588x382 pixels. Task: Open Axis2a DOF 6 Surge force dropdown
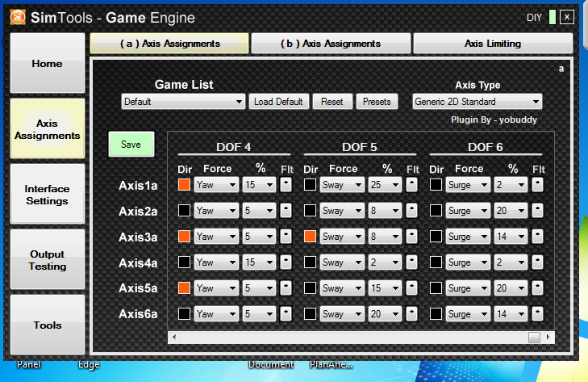(468, 211)
